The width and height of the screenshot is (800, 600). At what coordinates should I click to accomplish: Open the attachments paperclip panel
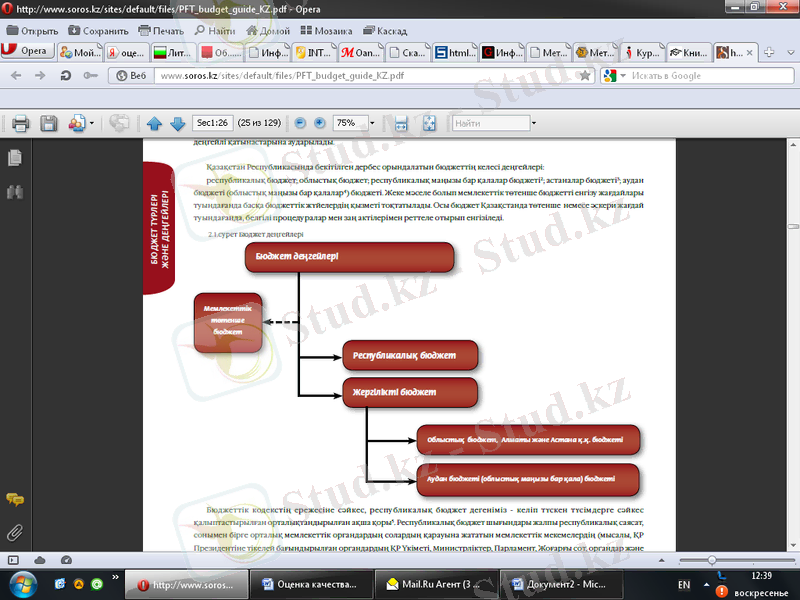[14, 531]
